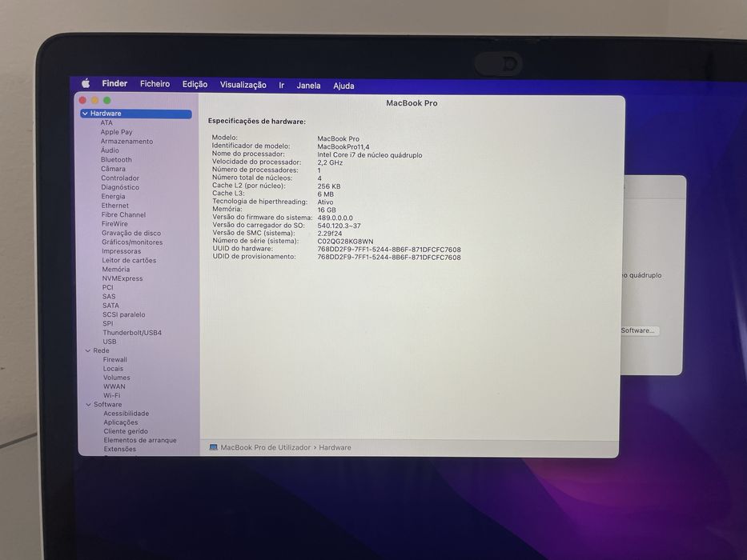Select USB in the sidebar
747x560 pixels.
110,342
